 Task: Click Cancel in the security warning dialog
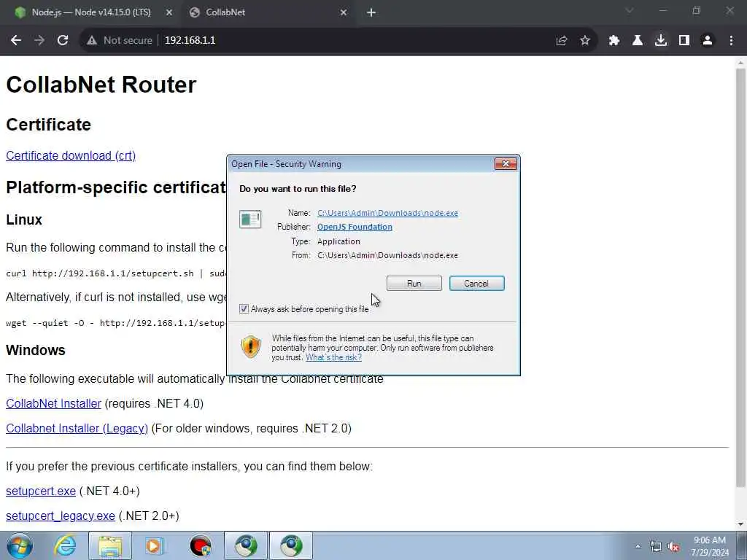pyautogui.click(x=476, y=284)
